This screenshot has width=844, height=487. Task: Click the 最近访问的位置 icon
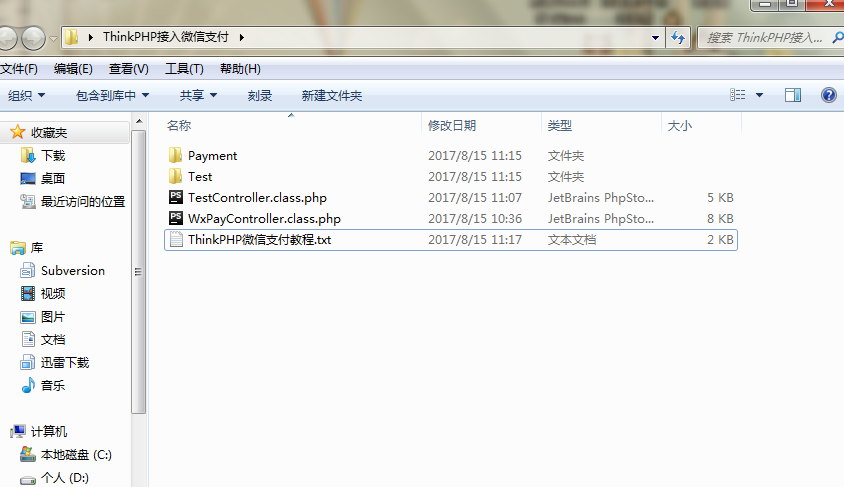coord(28,201)
